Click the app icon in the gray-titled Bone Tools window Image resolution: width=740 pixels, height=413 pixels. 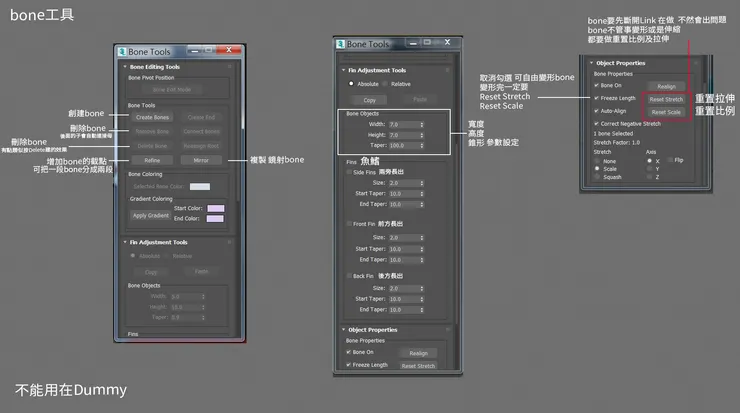[x=341, y=44]
